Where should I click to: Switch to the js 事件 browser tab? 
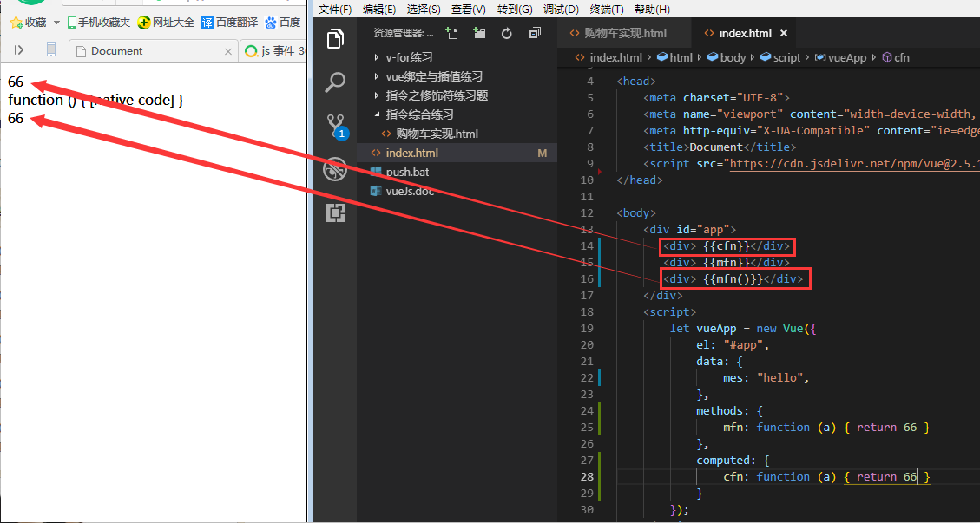(x=274, y=51)
